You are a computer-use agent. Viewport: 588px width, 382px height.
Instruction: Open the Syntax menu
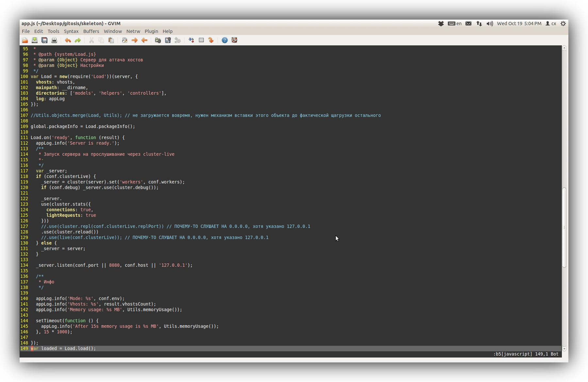(71, 31)
